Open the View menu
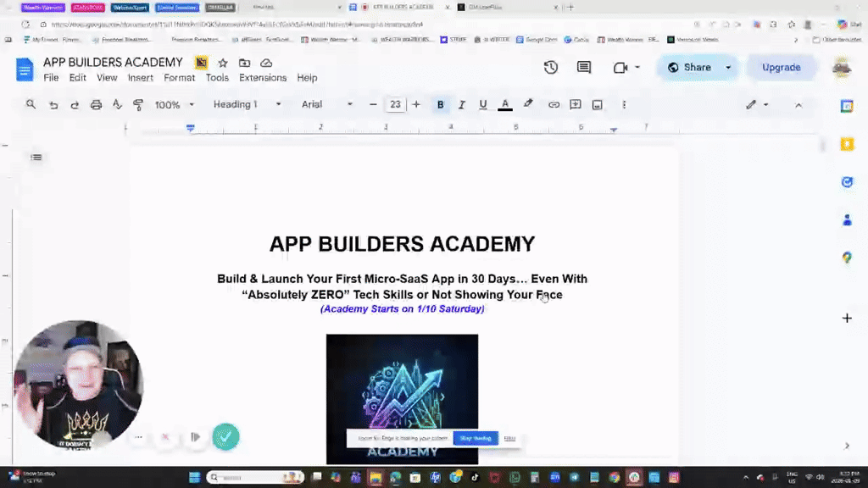 107,78
